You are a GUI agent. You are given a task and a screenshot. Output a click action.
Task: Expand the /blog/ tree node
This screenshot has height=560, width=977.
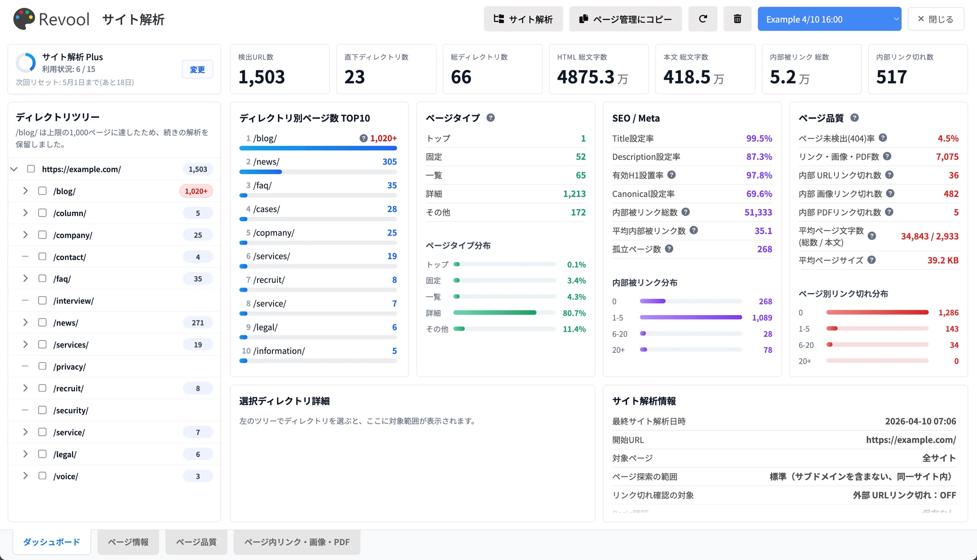coord(25,191)
